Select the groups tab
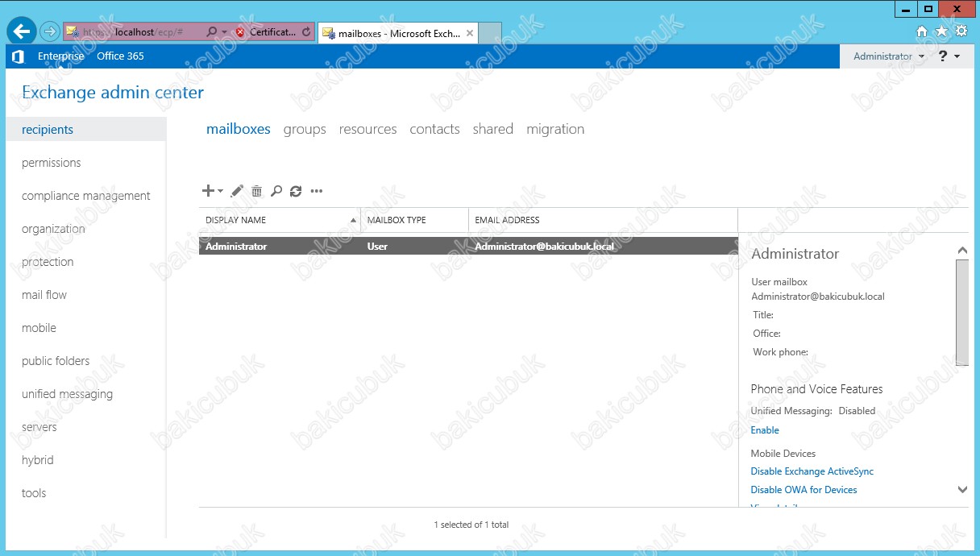The width and height of the screenshot is (980, 556). coord(305,129)
